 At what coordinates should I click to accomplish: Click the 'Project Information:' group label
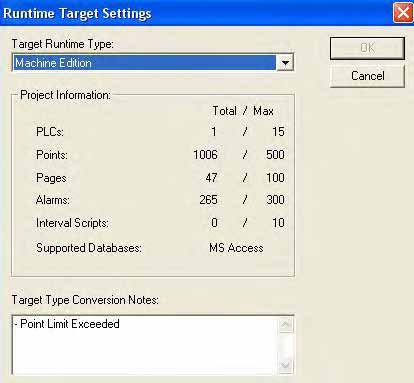click(65, 95)
